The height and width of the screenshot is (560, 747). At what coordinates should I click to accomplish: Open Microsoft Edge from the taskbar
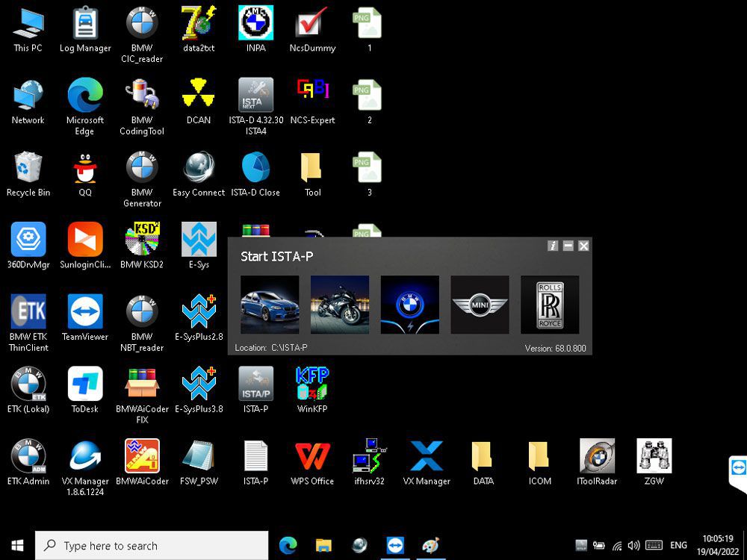(x=288, y=545)
